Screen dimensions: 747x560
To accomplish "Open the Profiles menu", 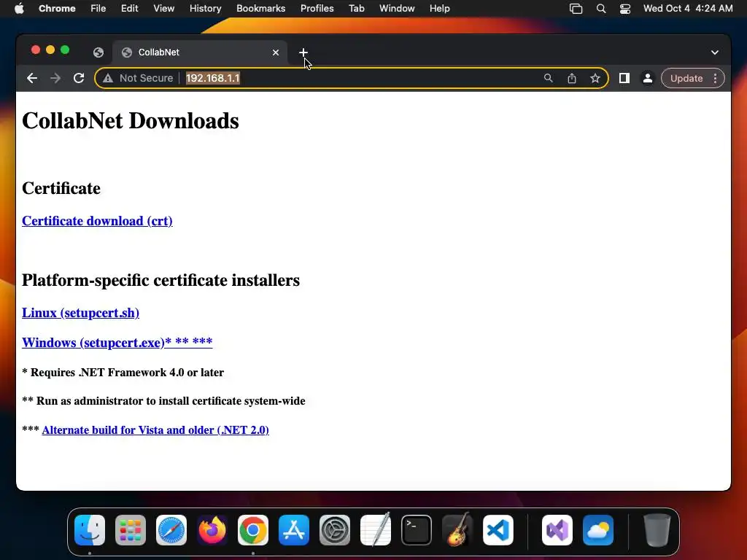I will tap(317, 9).
